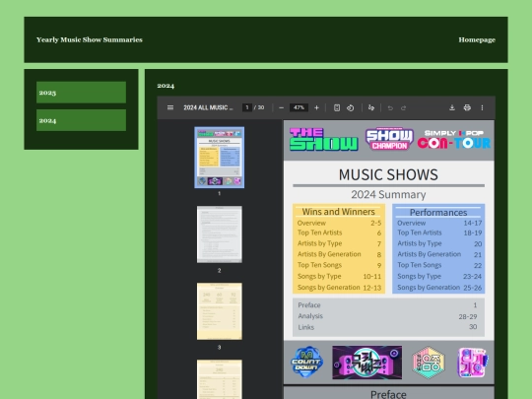Select the fourth page thumbnail
Image resolution: width=532 pixels, height=399 pixels.
219,379
